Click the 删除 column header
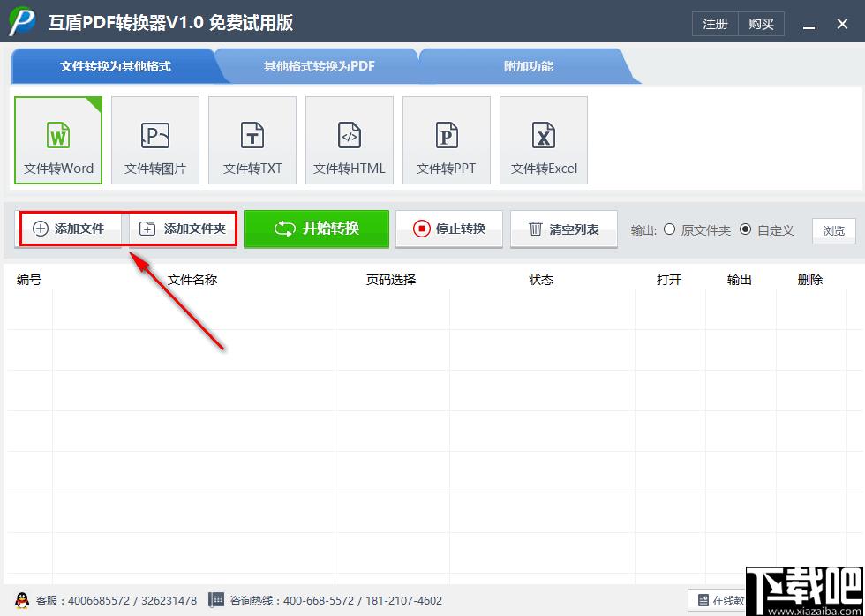Viewport: 865px width, 616px height. 810,280
